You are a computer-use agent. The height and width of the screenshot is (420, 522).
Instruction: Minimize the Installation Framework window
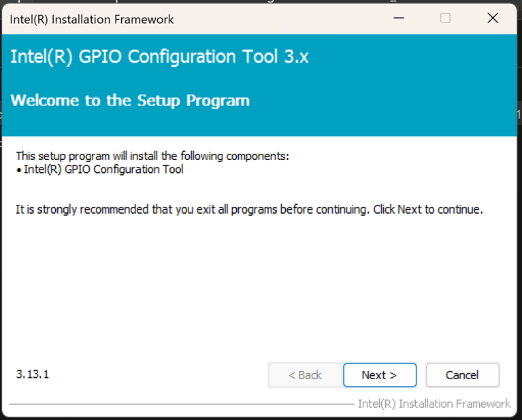tap(399, 18)
